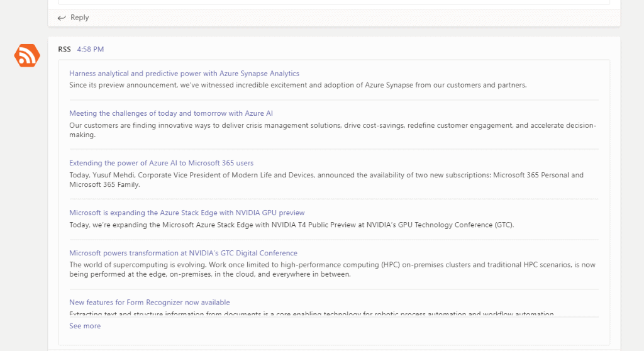Open 'New features for Form Recognizer' link

click(x=150, y=303)
